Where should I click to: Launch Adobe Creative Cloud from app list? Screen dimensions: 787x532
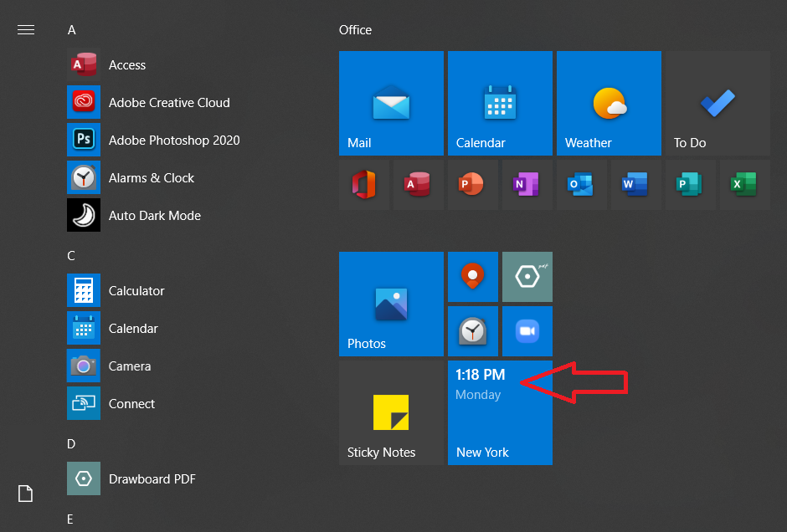(x=84, y=102)
